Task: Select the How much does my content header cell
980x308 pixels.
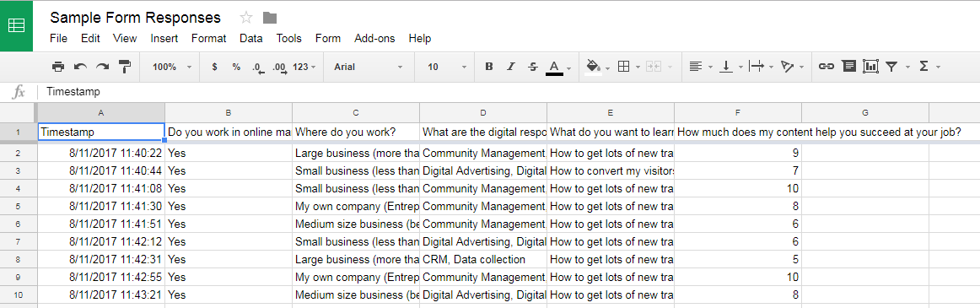Action: (738, 132)
